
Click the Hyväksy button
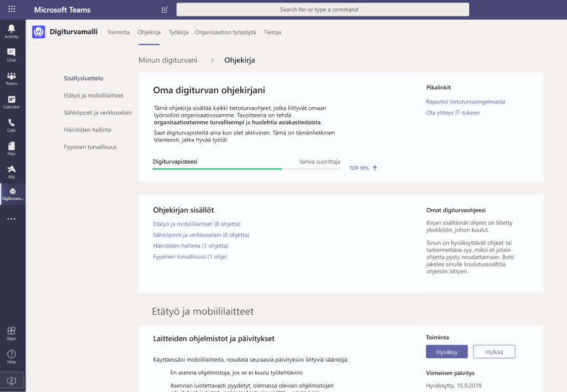coord(447,351)
